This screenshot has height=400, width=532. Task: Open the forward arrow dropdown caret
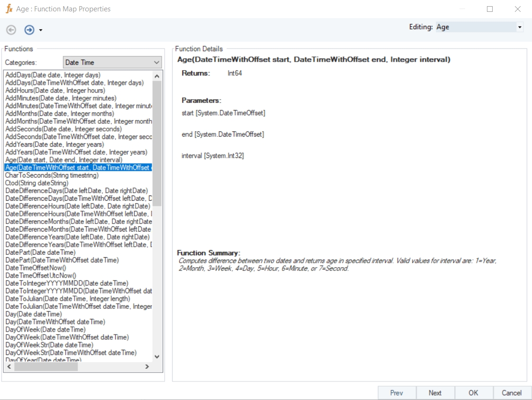pyautogui.click(x=41, y=30)
